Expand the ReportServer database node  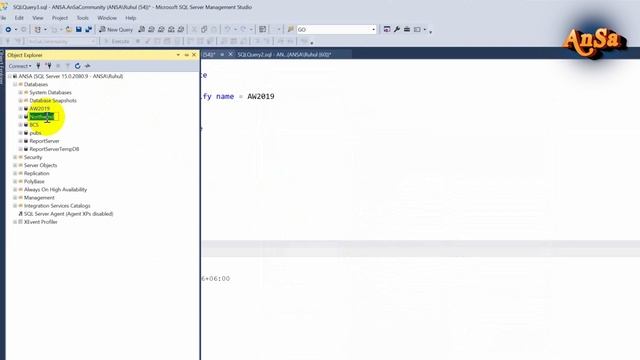click(20, 141)
